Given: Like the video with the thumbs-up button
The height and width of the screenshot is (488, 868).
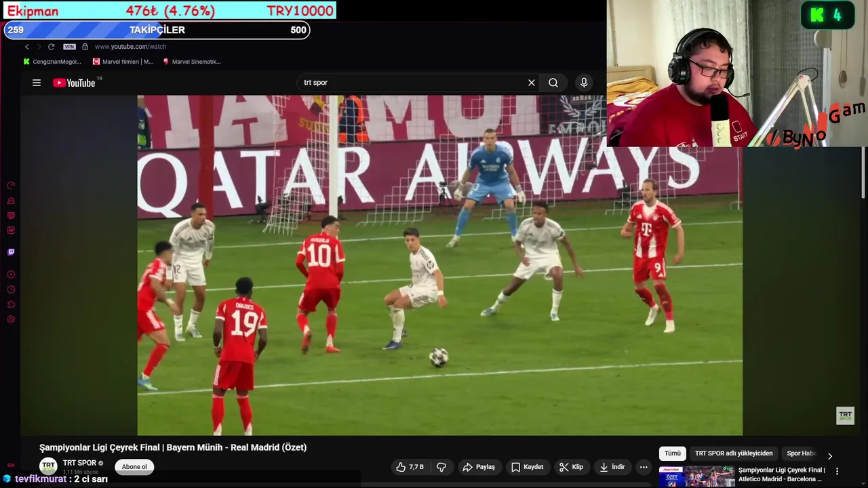Looking at the screenshot, I should pos(410,467).
